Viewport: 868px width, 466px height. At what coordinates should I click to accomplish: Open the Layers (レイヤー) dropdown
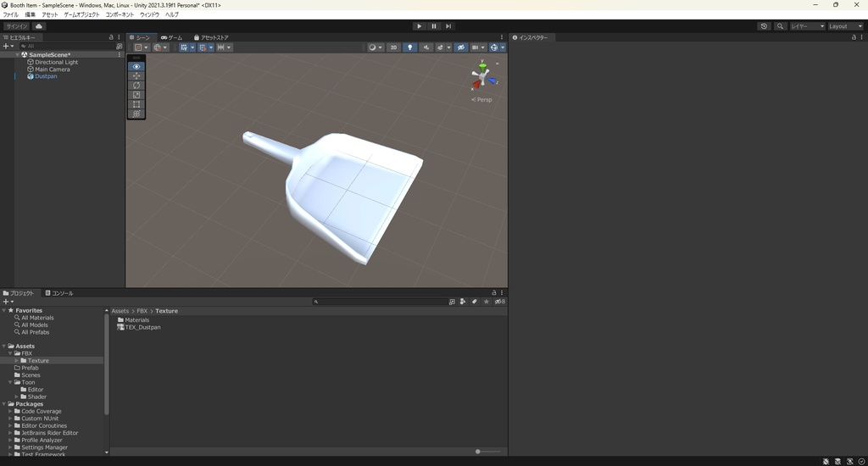coord(807,26)
